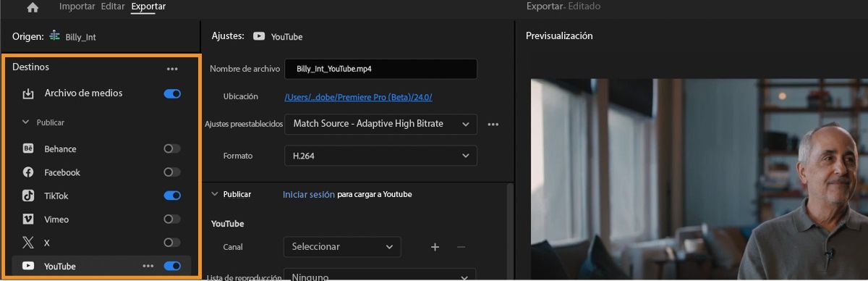Enable the Vimeo destination switch
Viewport: 868px width, 281px height.
(172, 219)
